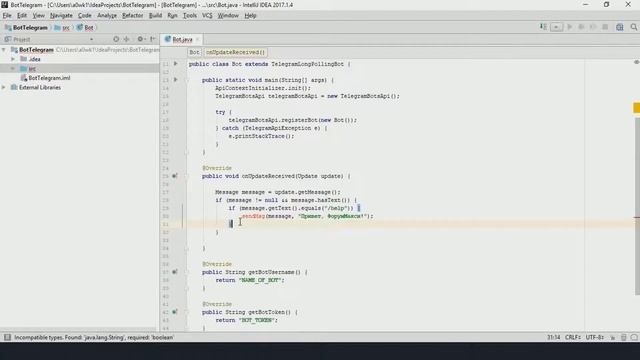The width and height of the screenshot is (640, 360).
Task: Click the Search Everywhere magnifier icon
Action: [x=633, y=27]
